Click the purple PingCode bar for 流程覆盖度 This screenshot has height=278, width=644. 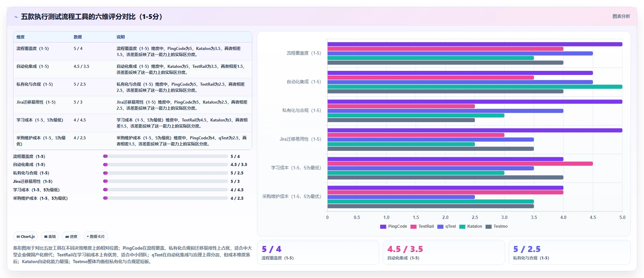475,44
